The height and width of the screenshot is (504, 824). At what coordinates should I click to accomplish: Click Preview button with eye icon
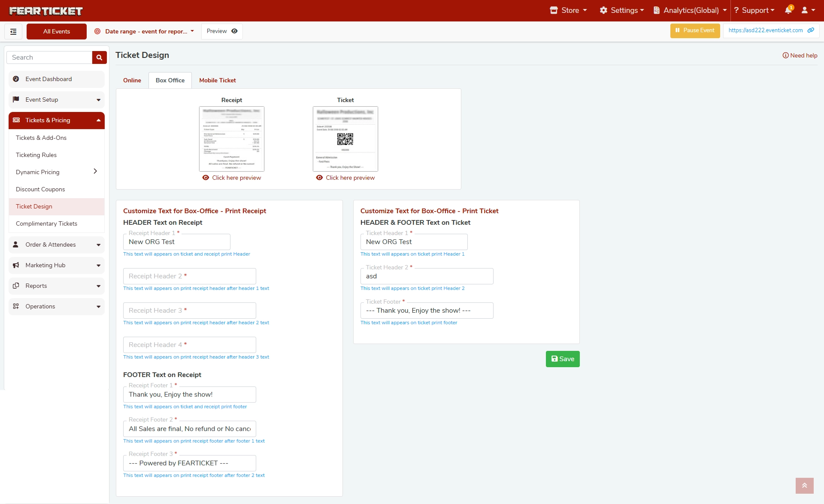tap(221, 31)
